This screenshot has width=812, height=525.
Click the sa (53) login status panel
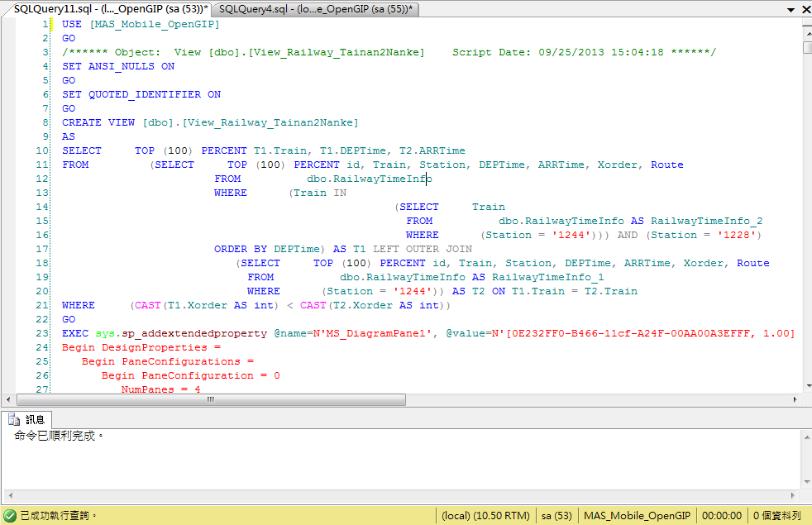556,515
